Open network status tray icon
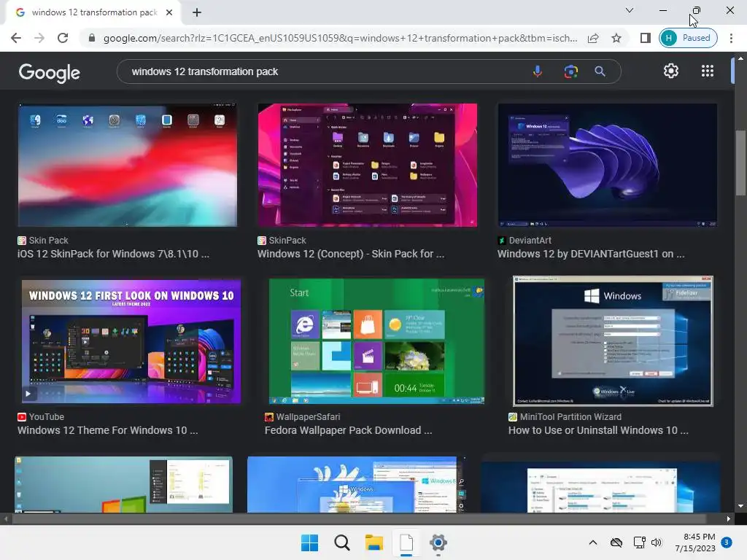747x560 pixels. (x=639, y=542)
